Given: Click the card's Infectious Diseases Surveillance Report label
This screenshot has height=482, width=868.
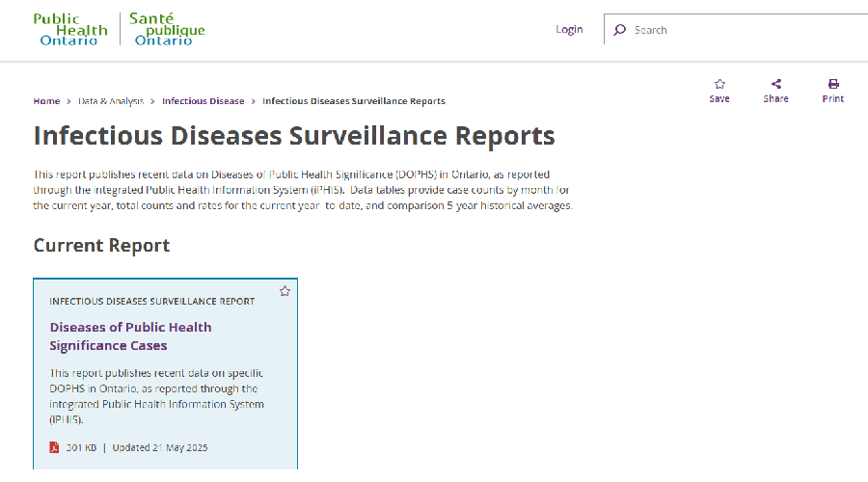Looking at the screenshot, I should coord(152,301).
